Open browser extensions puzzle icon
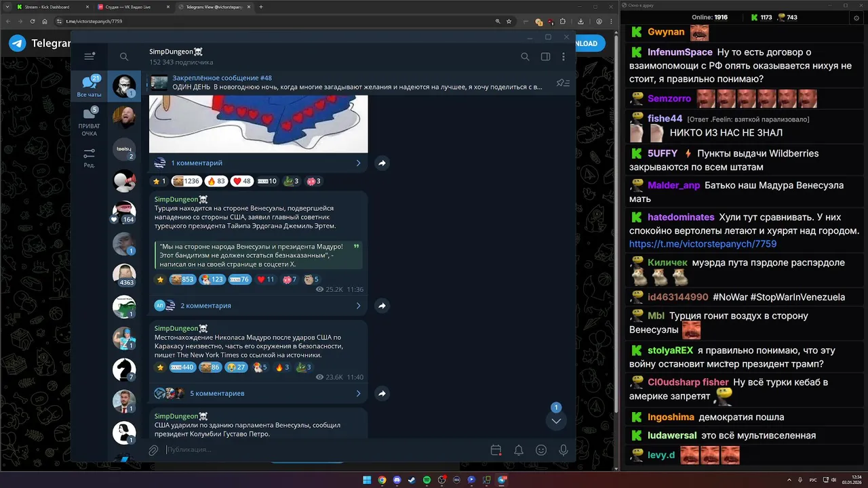The width and height of the screenshot is (868, 488). pyautogui.click(x=562, y=21)
